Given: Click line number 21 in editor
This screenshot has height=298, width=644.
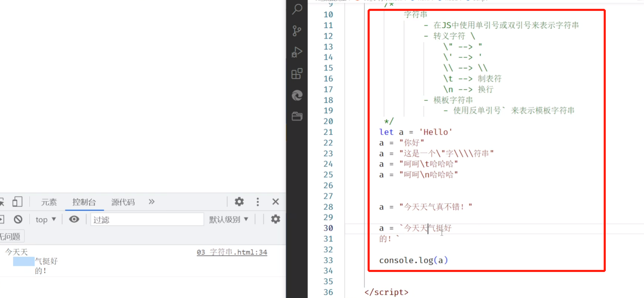Looking at the screenshot, I should (x=328, y=132).
